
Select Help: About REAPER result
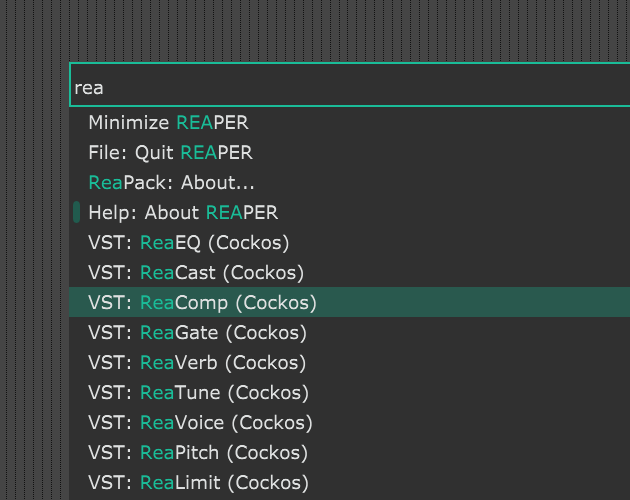(183, 213)
